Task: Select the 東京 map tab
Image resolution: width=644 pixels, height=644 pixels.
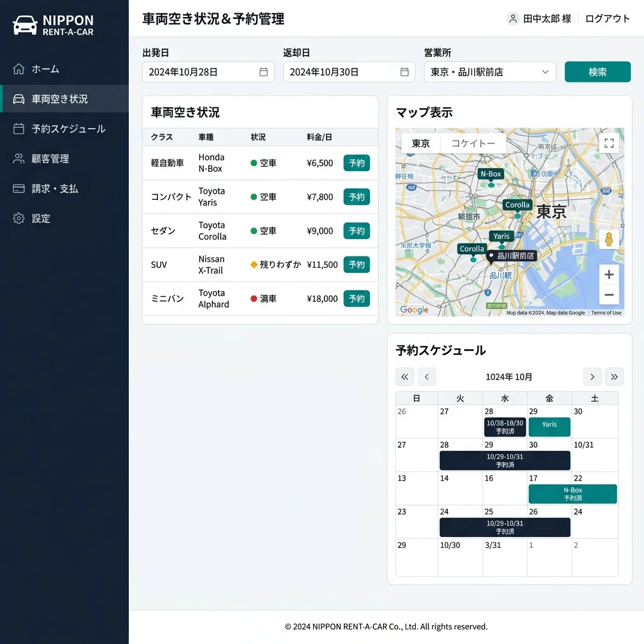Action: [x=421, y=143]
